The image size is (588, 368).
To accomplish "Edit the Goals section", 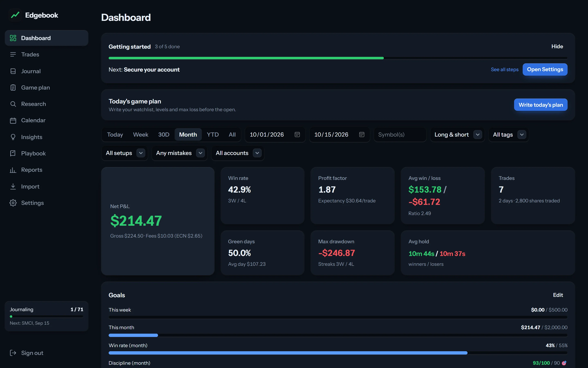I will (x=558, y=295).
